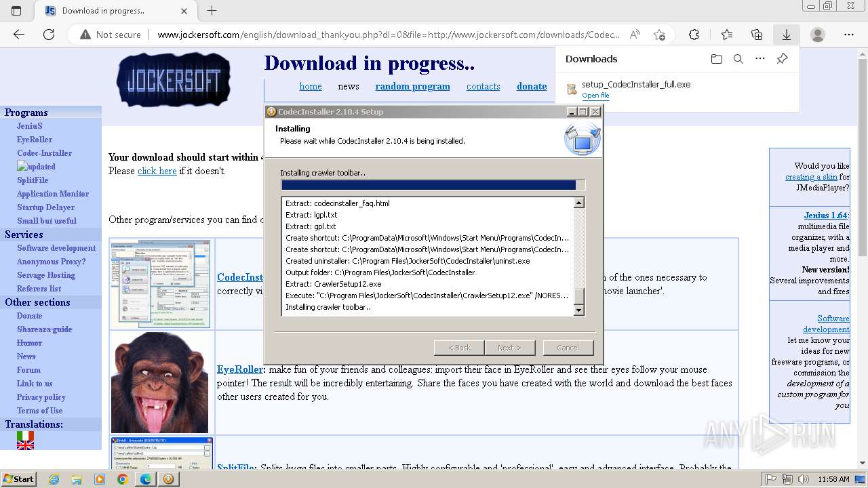Toggle the Downloads toolbar button
868x488 pixels.
coord(786,35)
